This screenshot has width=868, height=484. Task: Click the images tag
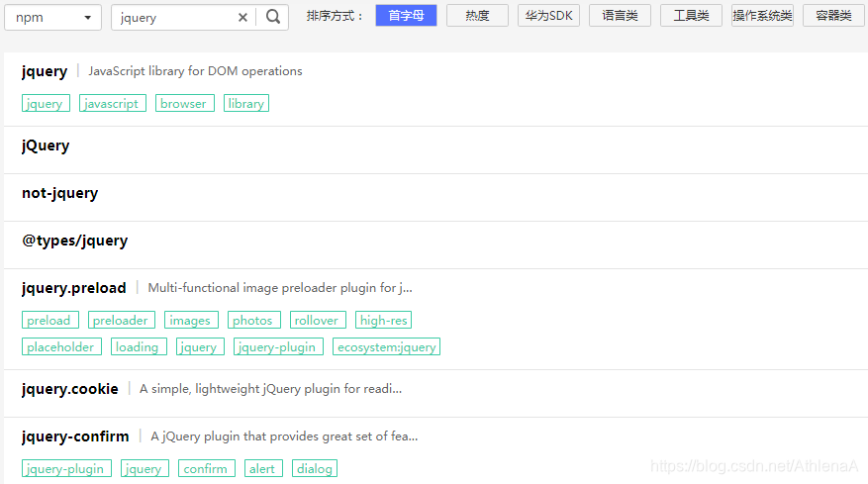pyautogui.click(x=191, y=320)
